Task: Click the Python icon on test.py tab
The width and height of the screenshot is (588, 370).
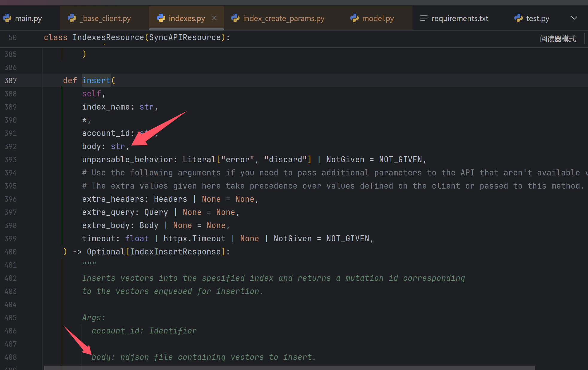Action: click(x=519, y=18)
